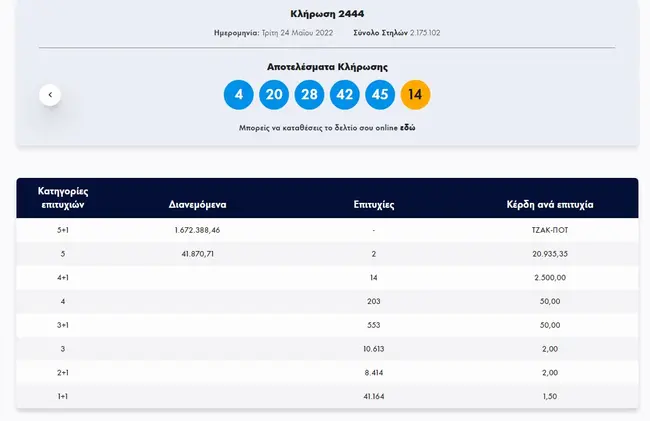The width and height of the screenshot is (650, 421).
Task: Click the blue number 45 ball
Action: [380, 95]
